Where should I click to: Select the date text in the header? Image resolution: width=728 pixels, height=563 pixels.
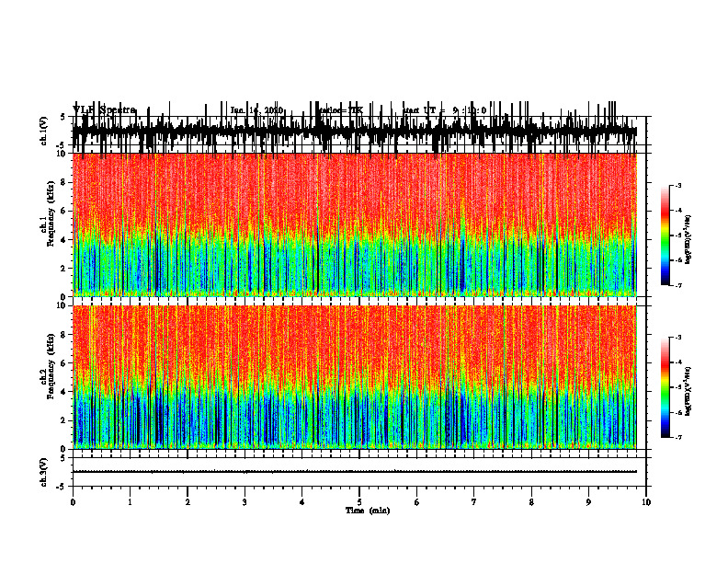[x=256, y=110]
